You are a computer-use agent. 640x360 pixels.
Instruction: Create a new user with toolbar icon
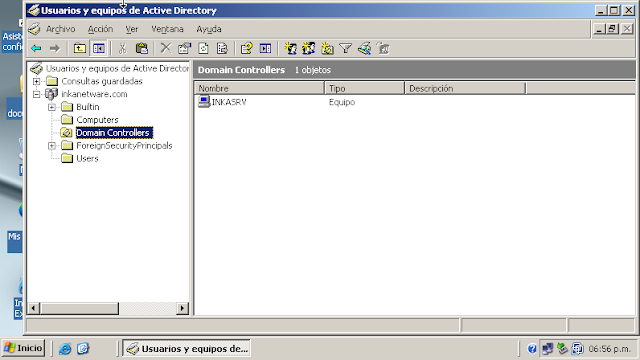(290, 49)
